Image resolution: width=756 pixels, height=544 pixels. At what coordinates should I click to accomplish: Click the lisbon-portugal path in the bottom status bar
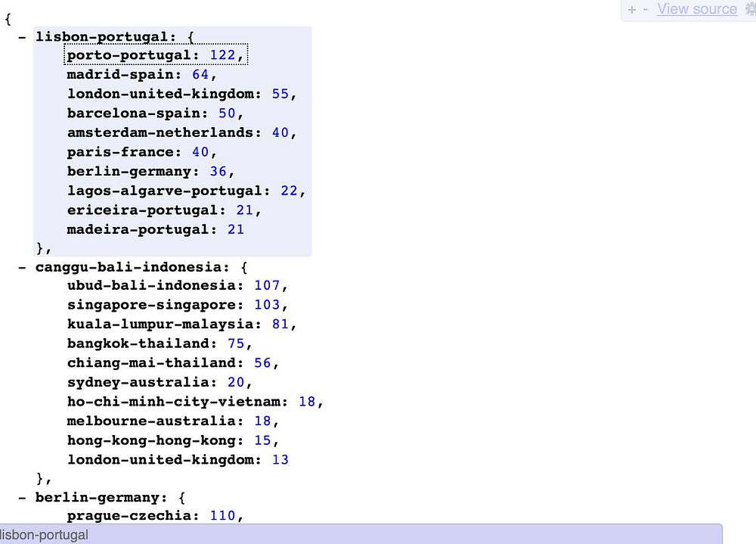[x=44, y=536]
